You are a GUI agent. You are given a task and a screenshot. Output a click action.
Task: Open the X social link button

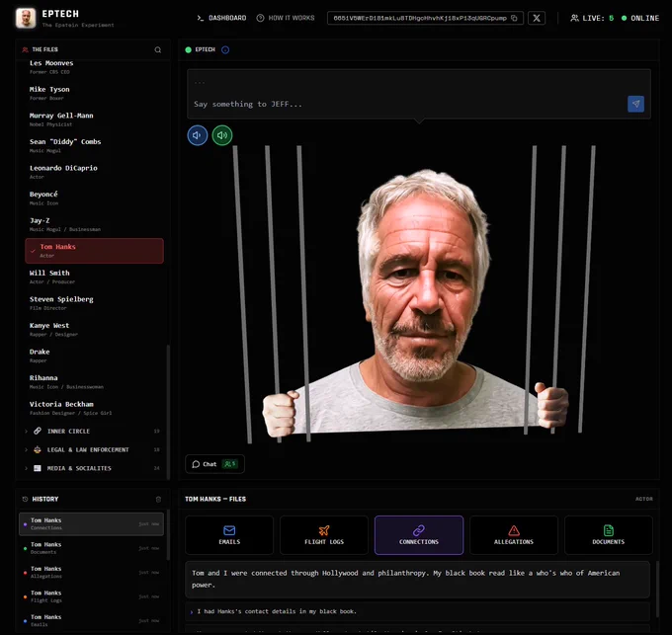pos(537,18)
